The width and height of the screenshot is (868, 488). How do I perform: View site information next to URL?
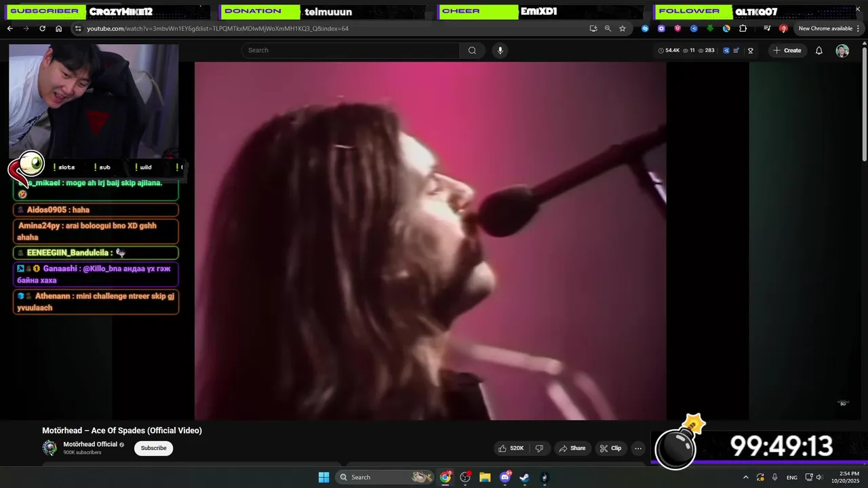click(78, 28)
